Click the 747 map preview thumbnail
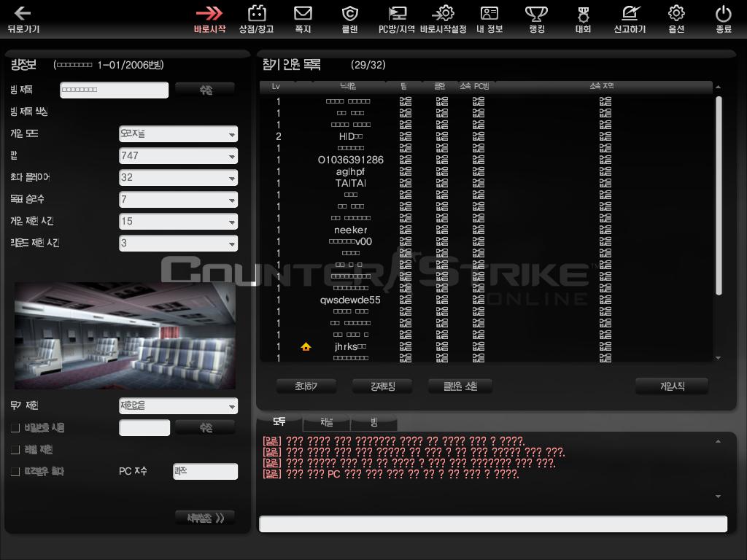 point(125,335)
